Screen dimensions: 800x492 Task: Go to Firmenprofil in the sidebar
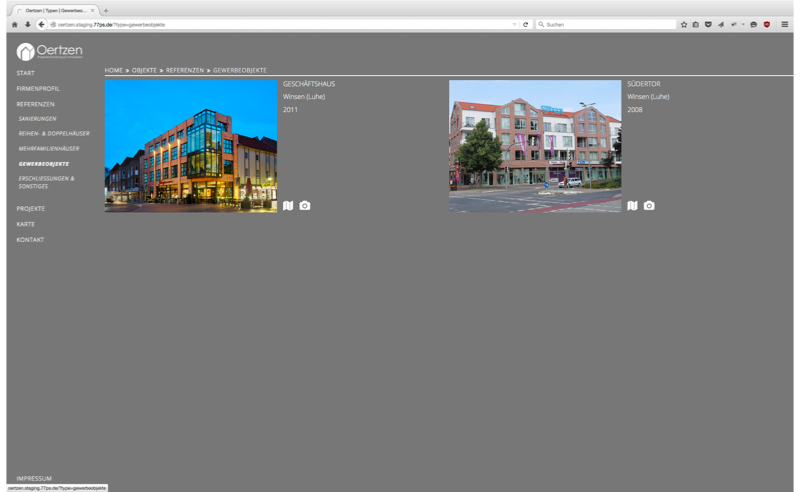(38, 89)
